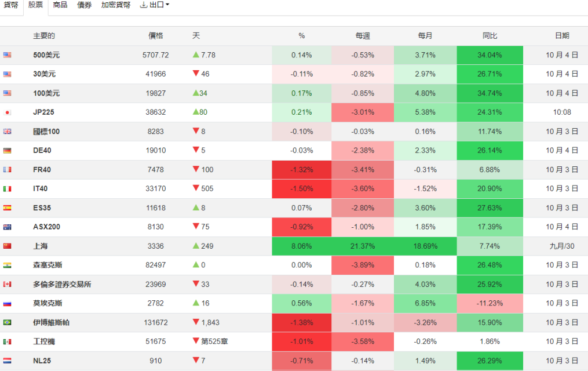Go to the 債券 tab

click(x=85, y=5)
